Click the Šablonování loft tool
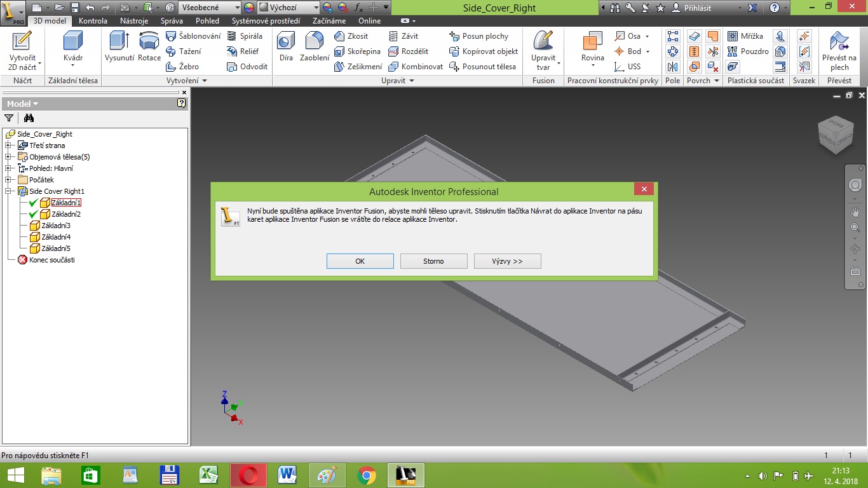Screen dimensions: 868x488 pos(193,36)
